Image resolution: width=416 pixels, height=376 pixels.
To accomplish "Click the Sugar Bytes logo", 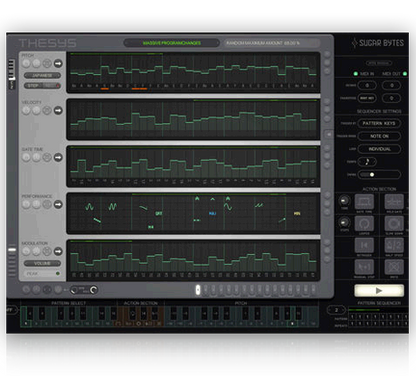I will (378, 43).
